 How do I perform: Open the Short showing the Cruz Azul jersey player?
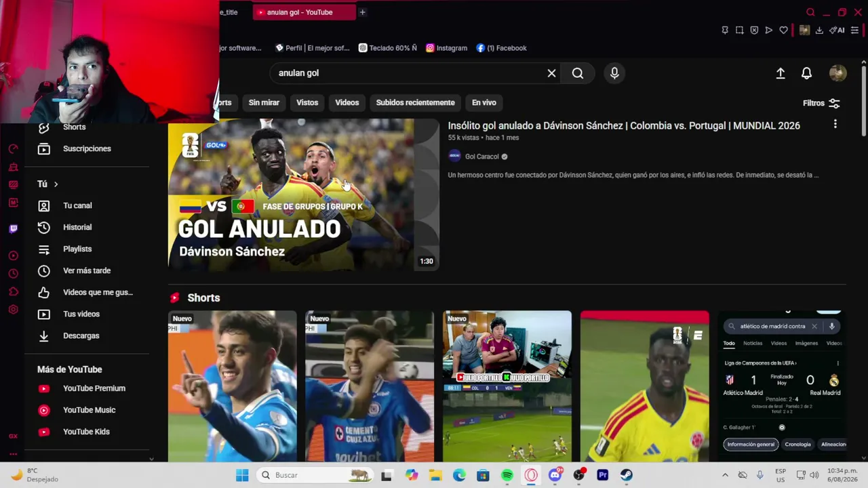[370, 386]
